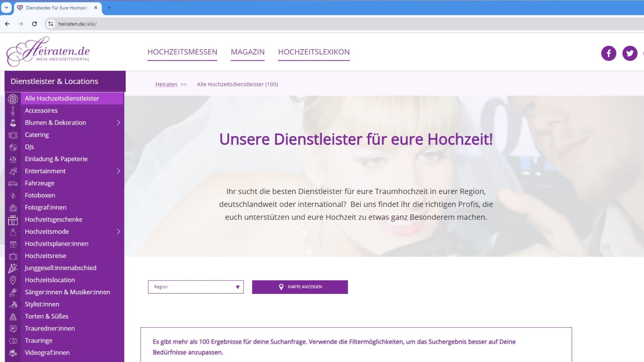
Task: Open the Hochzeitslexikon menu item
Action: tap(314, 52)
